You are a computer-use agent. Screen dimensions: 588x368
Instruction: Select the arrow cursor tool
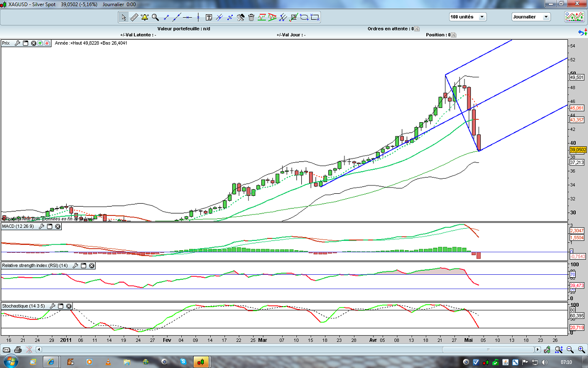pyautogui.click(x=123, y=17)
